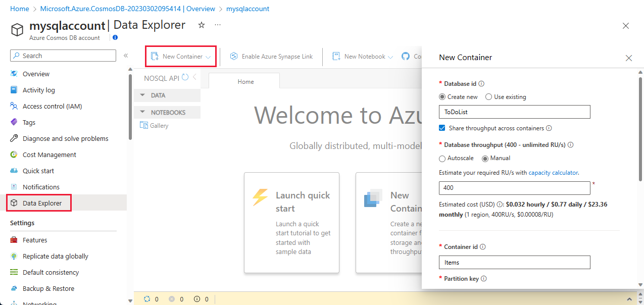Click the Quick start cloud icon
Viewport: 644px width, 305px height.
14,171
